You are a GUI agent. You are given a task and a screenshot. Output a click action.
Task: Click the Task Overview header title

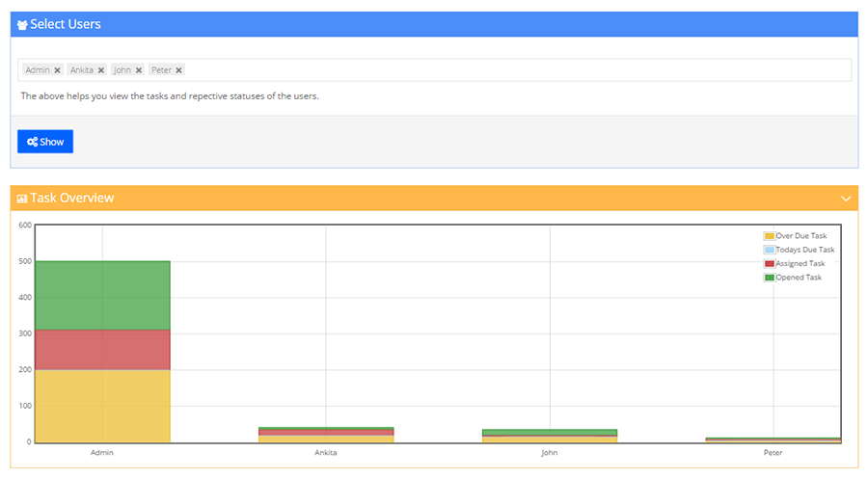click(72, 198)
